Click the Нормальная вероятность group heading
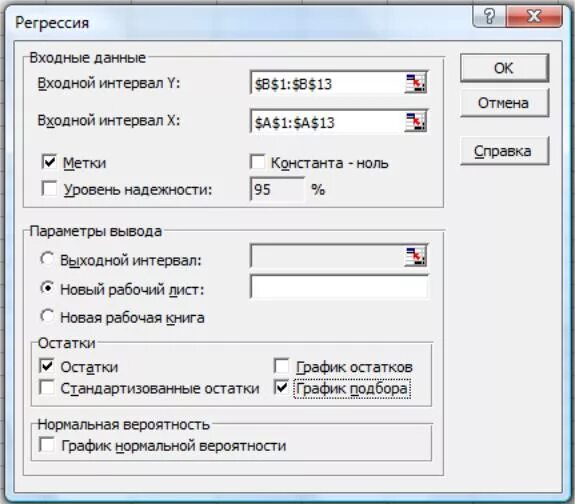The width and height of the screenshot is (575, 504). tap(124, 425)
